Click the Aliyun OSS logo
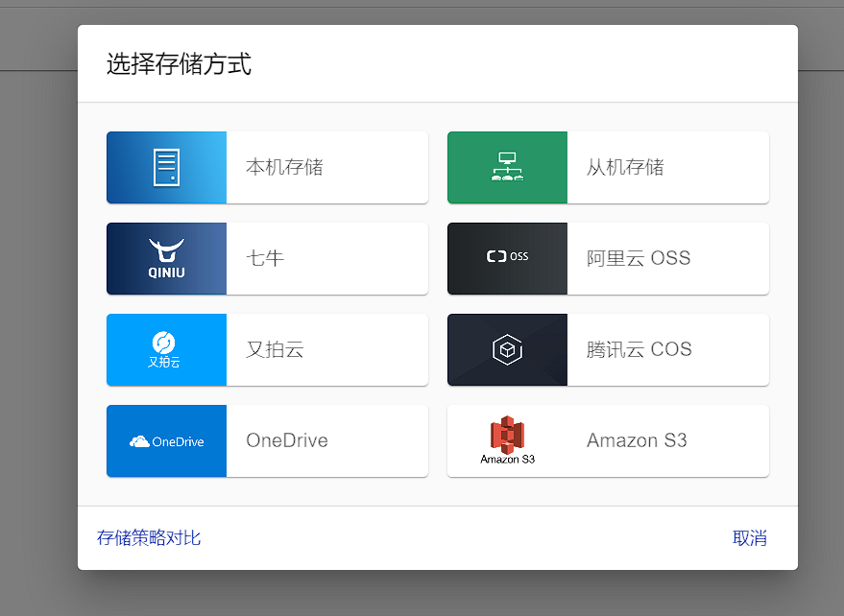This screenshot has width=844, height=616. click(x=507, y=258)
